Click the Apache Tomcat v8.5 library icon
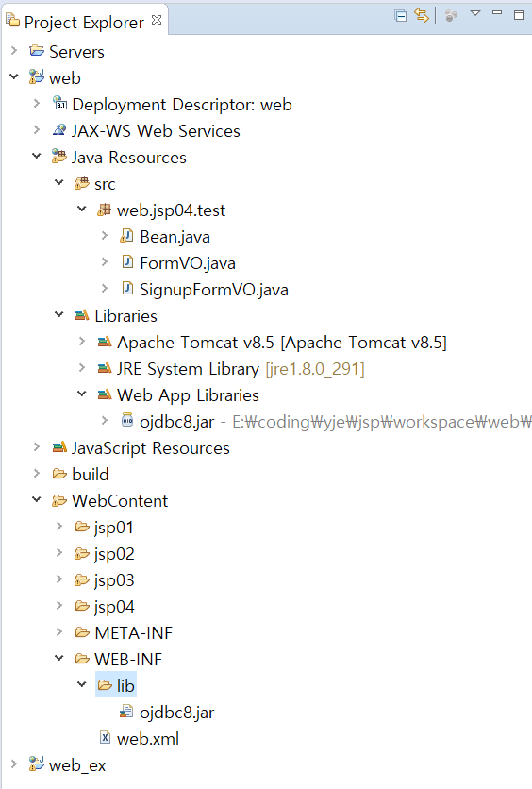The width and height of the screenshot is (532, 789). pos(105,342)
